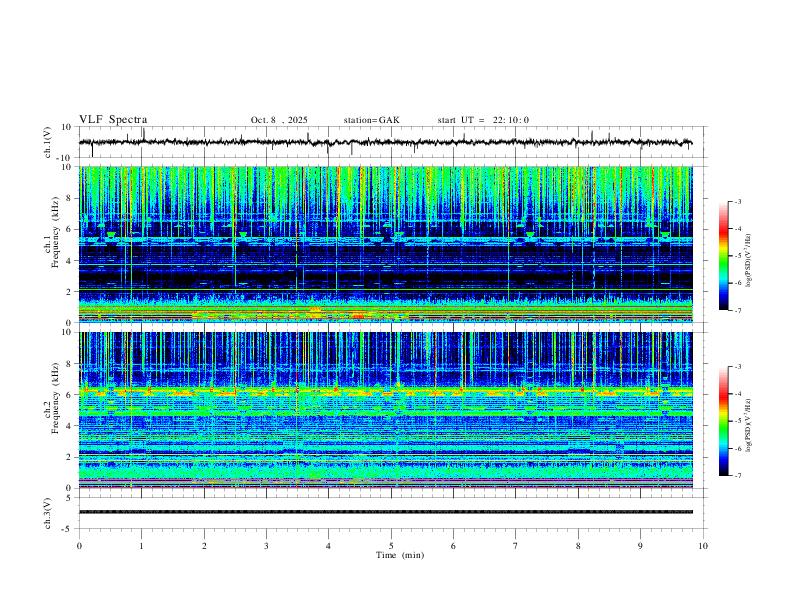
Task: Click time axis tick label '8'
Action: (x=578, y=546)
